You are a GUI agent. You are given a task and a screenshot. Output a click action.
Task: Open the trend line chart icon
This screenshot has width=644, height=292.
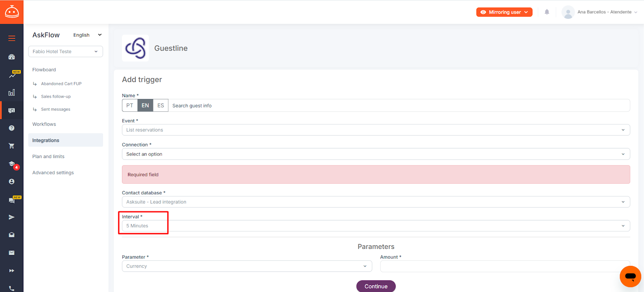[12, 75]
